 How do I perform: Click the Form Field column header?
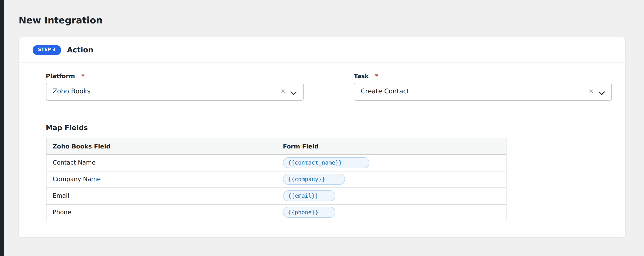tap(301, 146)
